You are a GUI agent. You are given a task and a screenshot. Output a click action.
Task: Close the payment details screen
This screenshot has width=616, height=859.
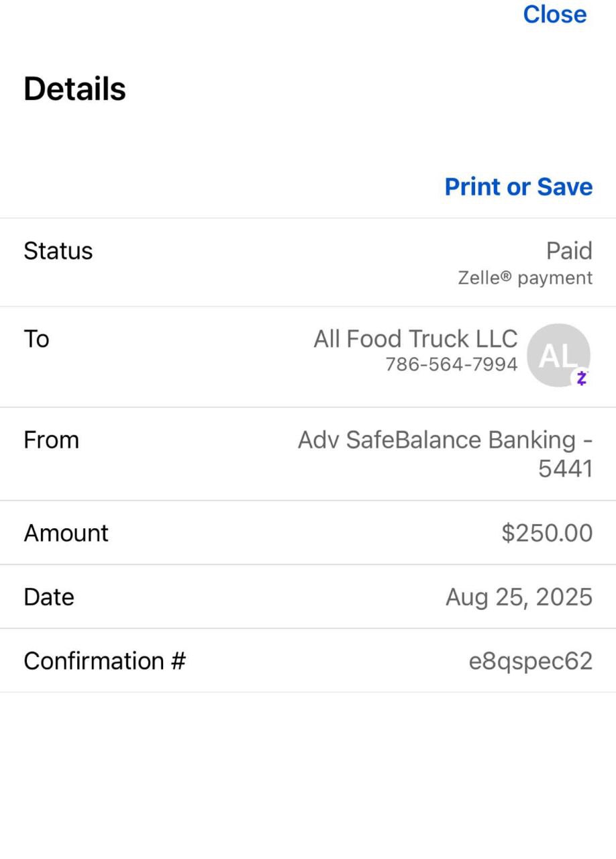[554, 14]
